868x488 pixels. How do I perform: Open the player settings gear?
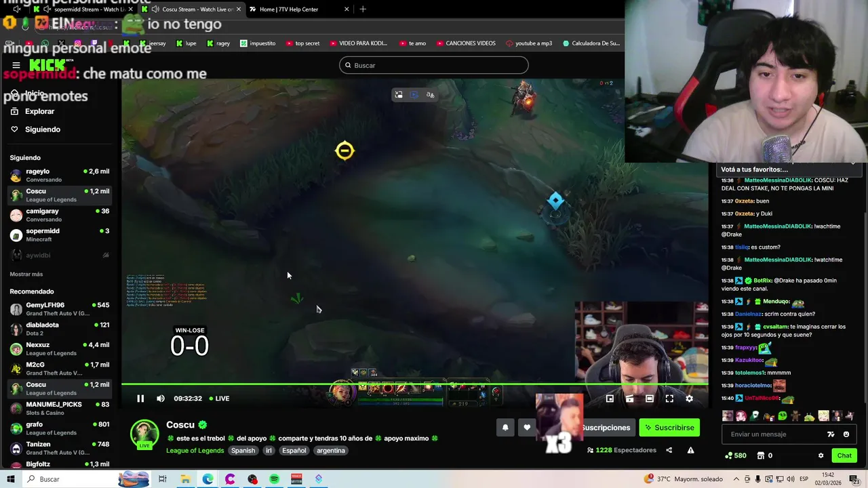tap(690, 399)
